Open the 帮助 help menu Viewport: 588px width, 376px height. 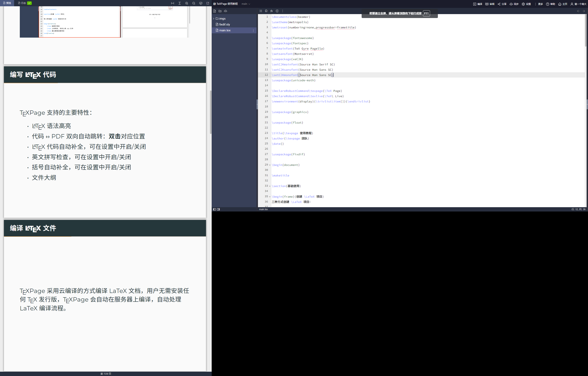point(551,4)
